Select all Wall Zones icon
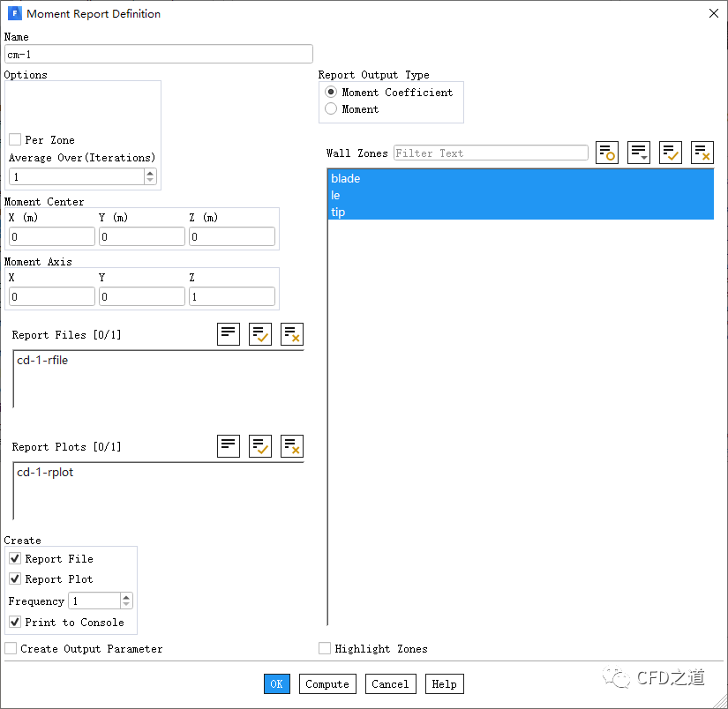This screenshot has width=728, height=709. point(671,153)
